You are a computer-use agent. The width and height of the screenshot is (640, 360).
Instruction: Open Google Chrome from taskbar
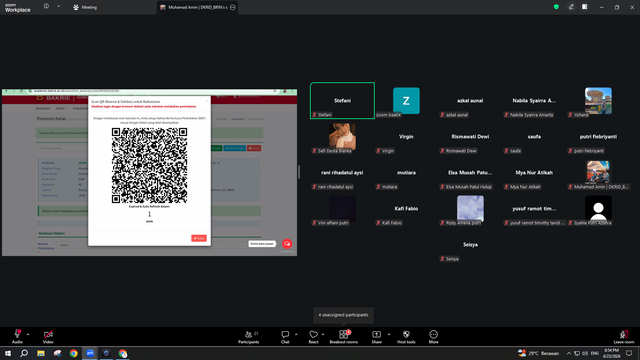[x=73, y=353]
